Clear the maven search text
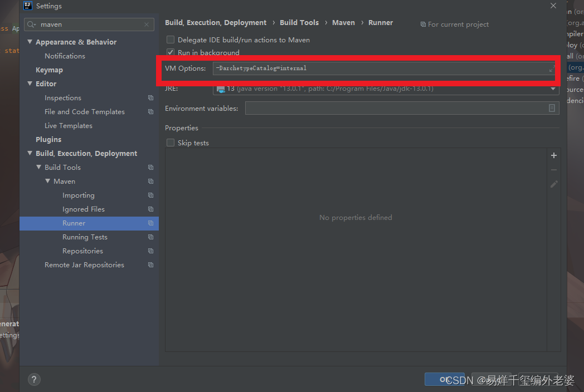Image resolution: width=584 pixels, height=392 pixels. (x=147, y=24)
